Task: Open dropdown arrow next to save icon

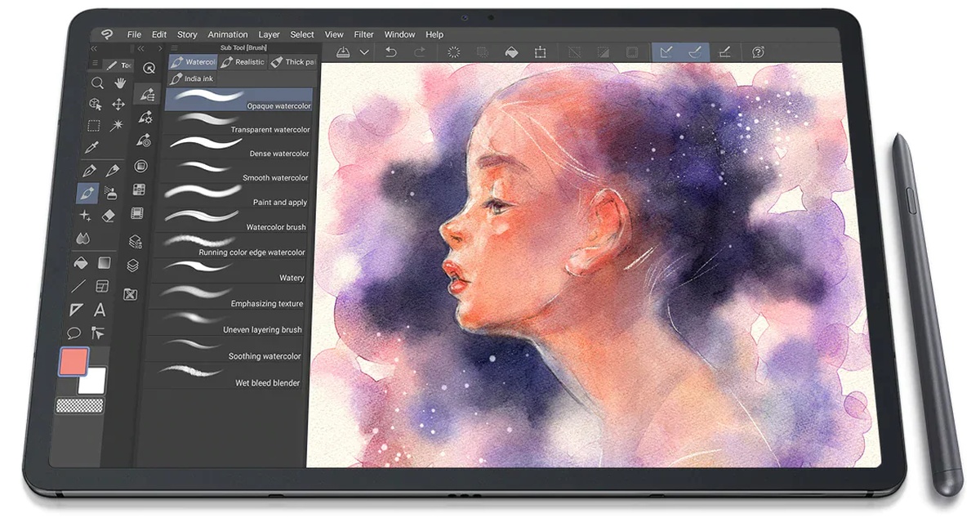Action: click(364, 52)
